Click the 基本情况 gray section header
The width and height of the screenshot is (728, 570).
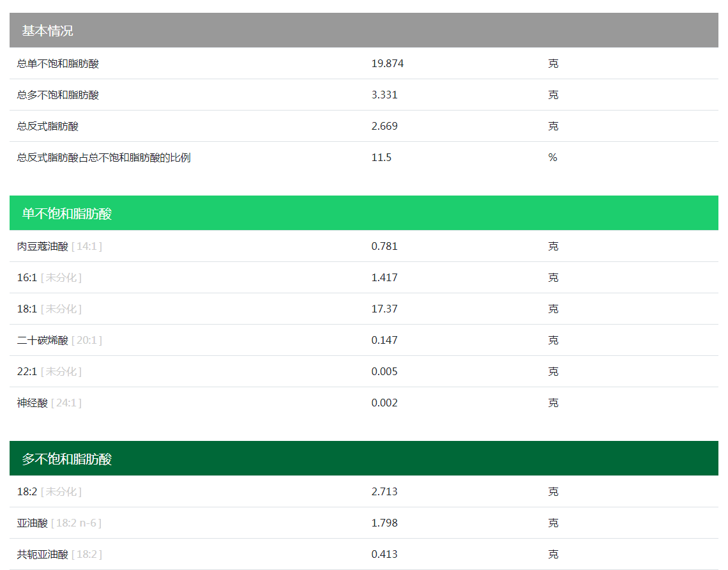pyautogui.click(x=47, y=31)
